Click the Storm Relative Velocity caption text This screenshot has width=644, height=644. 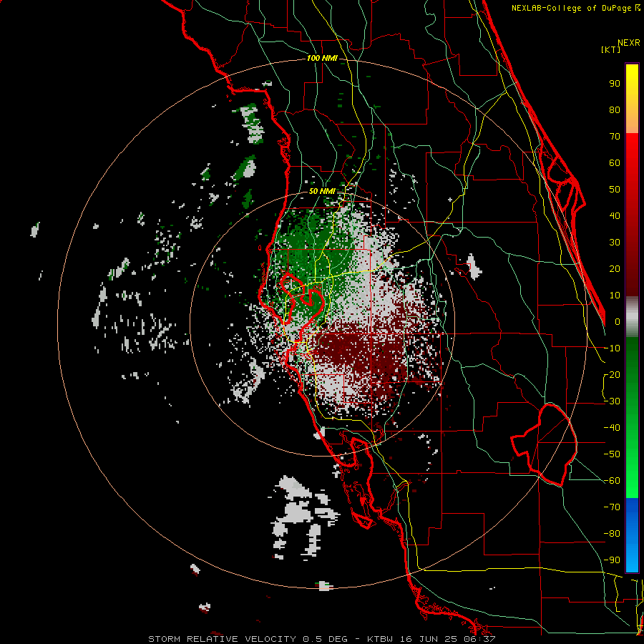click(x=321, y=639)
